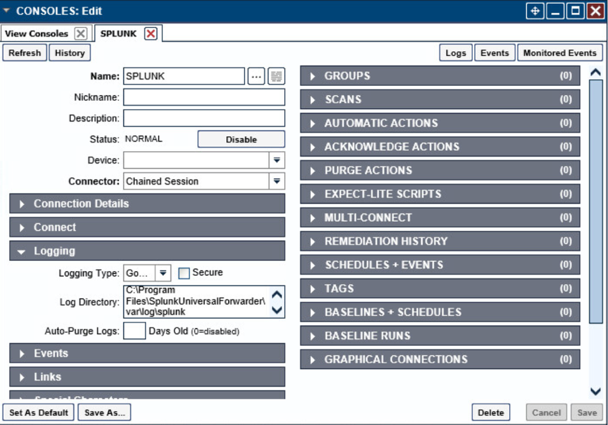This screenshot has width=608, height=425.
Task: Click right panel scroll down arrow
Action: pos(596,391)
